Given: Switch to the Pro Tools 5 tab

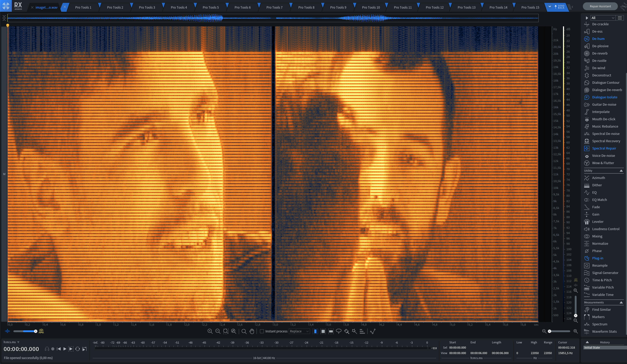Looking at the screenshot, I should click(211, 7).
